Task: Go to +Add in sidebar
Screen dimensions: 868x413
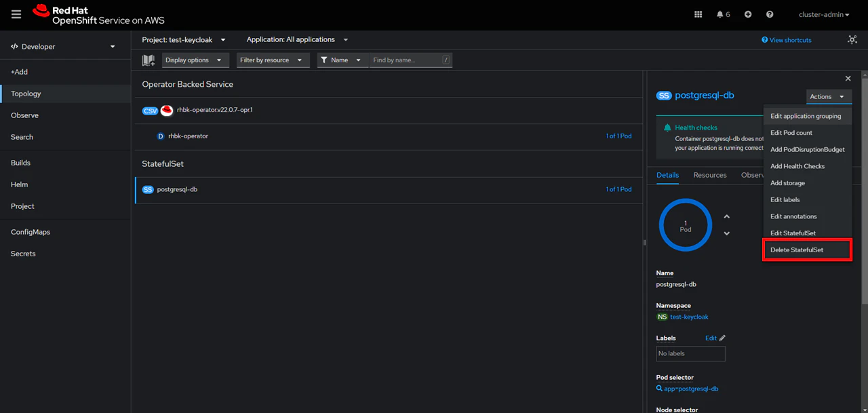Action: click(65, 72)
